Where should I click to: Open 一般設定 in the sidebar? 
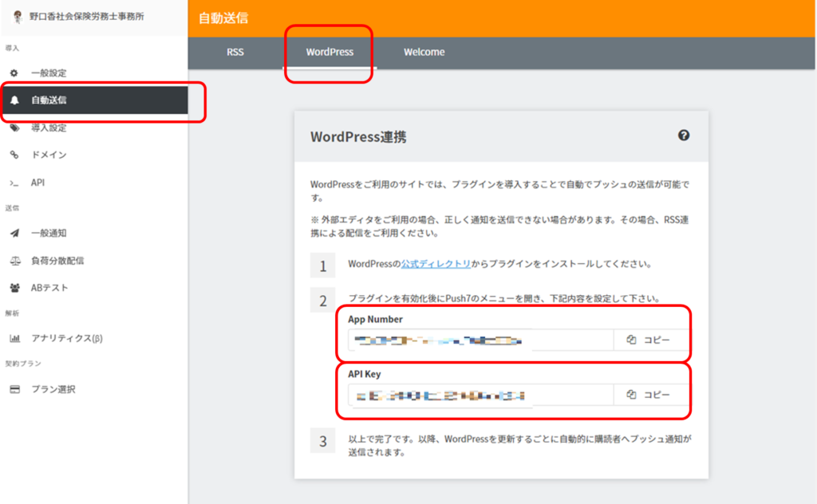click(x=94, y=73)
